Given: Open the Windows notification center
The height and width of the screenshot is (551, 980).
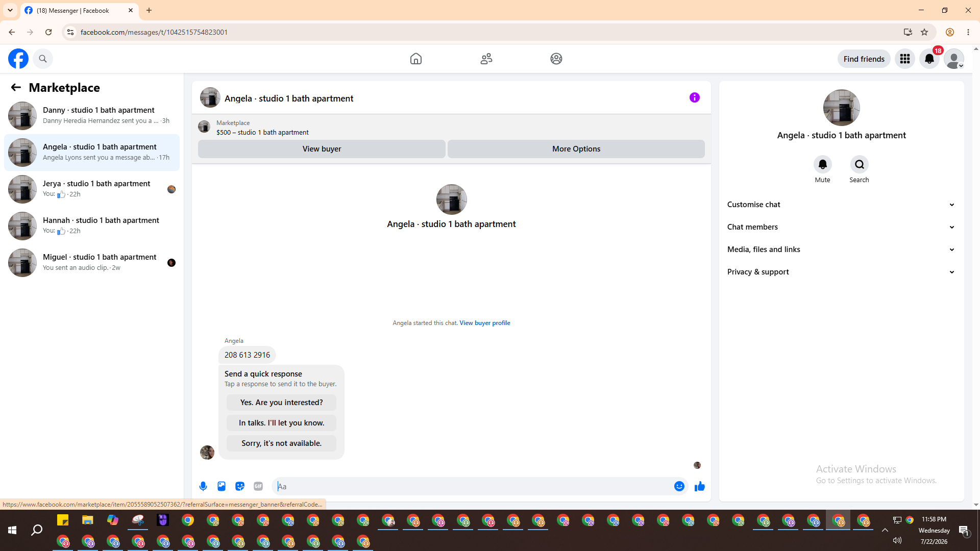Looking at the screenshot, I should 964,531.
